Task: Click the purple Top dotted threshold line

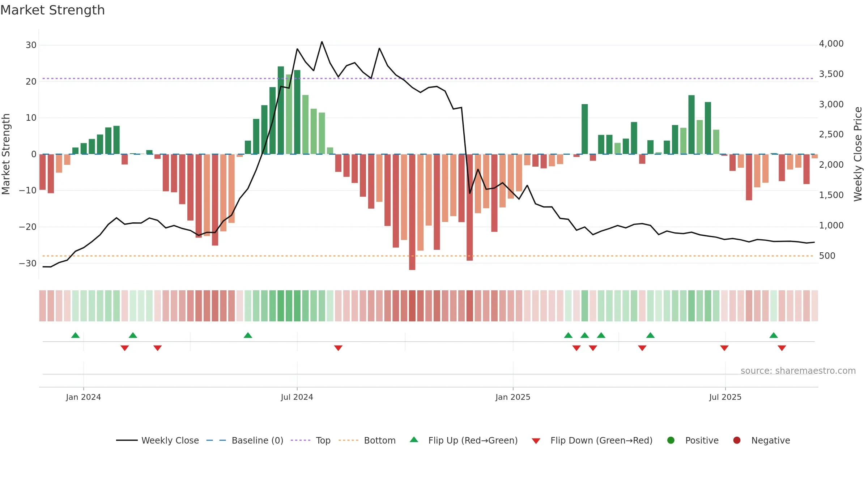Action: [x=429, y=78]
